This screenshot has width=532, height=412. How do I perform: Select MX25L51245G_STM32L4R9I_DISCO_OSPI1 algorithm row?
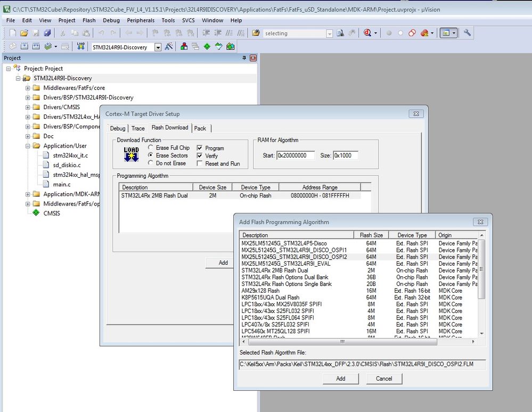pyautogui.click(x=358, y=250)
